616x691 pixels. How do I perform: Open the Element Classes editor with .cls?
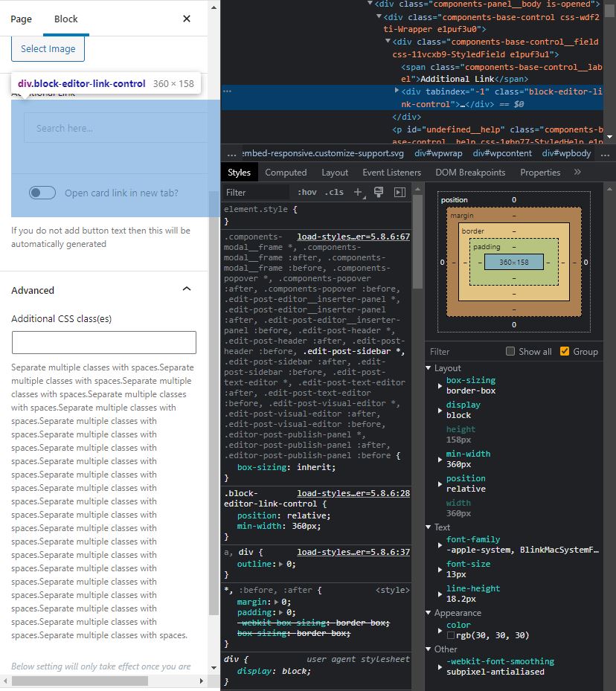[x=333, y=192]
